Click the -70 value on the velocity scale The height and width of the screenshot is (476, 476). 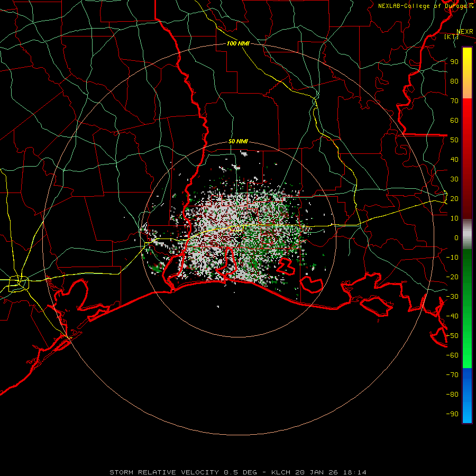point(452,375)
